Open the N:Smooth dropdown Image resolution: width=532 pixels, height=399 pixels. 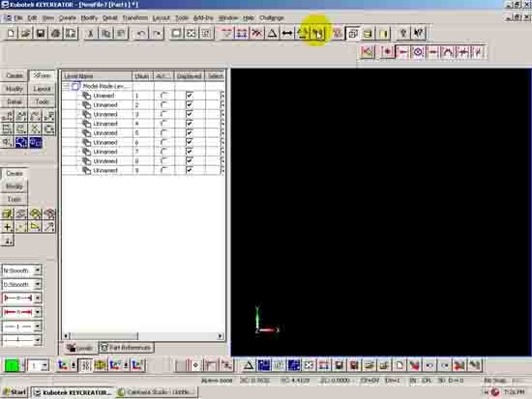(38, 271)
